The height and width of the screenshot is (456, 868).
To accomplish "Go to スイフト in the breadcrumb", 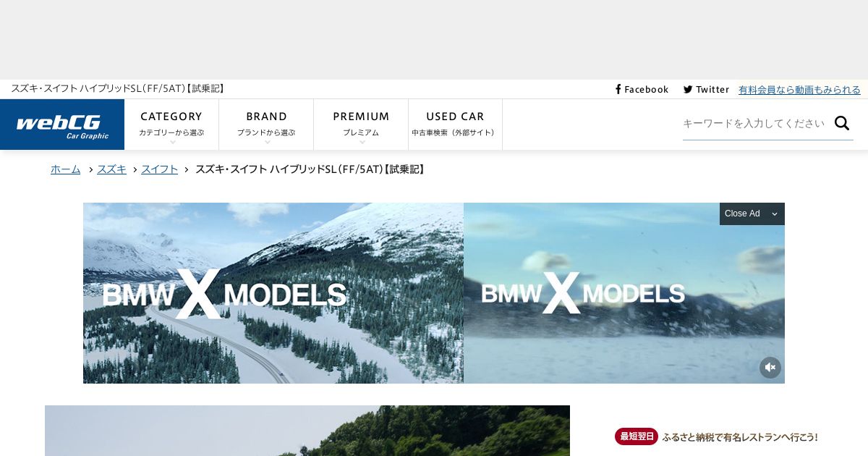I will point(159,169).
